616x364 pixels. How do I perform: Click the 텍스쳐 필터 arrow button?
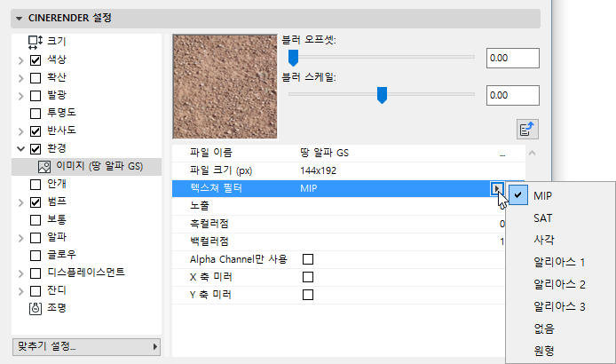(496, 189)
